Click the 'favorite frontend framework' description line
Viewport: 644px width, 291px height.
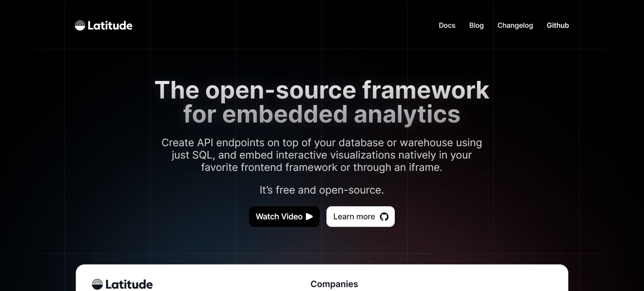(322, 167)
